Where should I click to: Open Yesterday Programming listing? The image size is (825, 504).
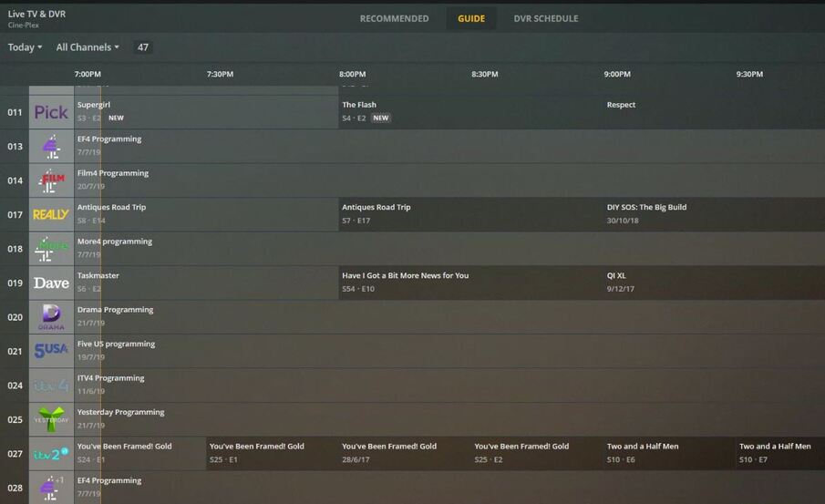pos(449,419)
